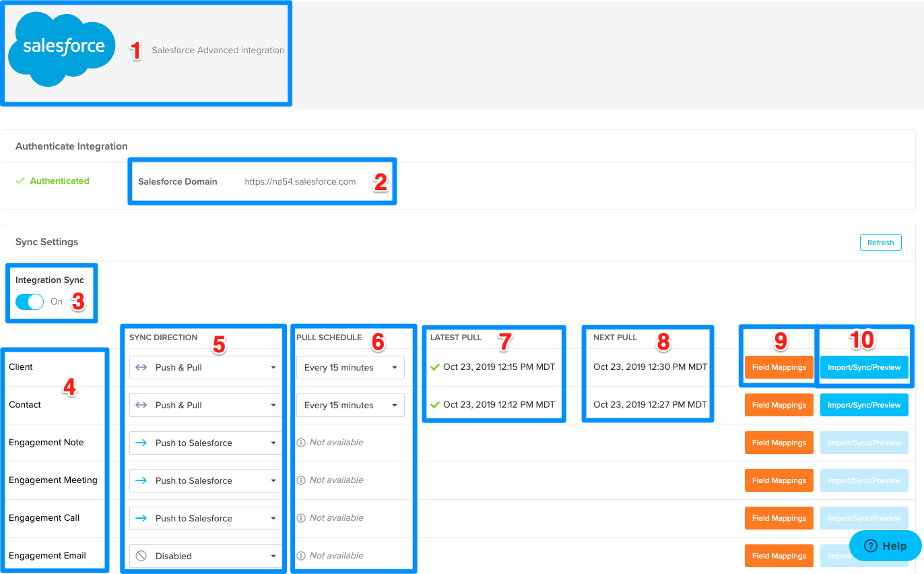Click the green Authenticated checkmark icon
This screenshot has width=924, height=574.
(20, 181)
